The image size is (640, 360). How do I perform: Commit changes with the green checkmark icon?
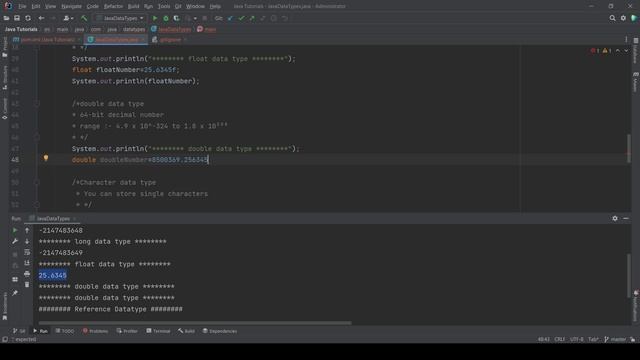pos(241,18)
